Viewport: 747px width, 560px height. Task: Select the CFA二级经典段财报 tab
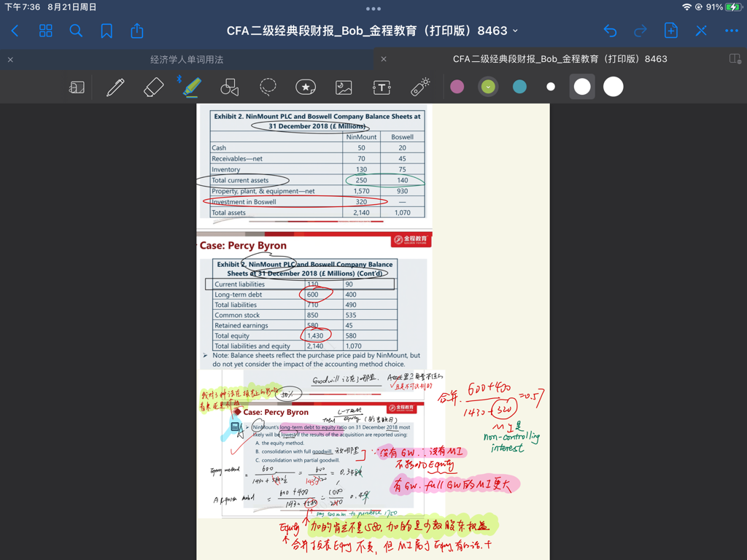pos(560,59)
